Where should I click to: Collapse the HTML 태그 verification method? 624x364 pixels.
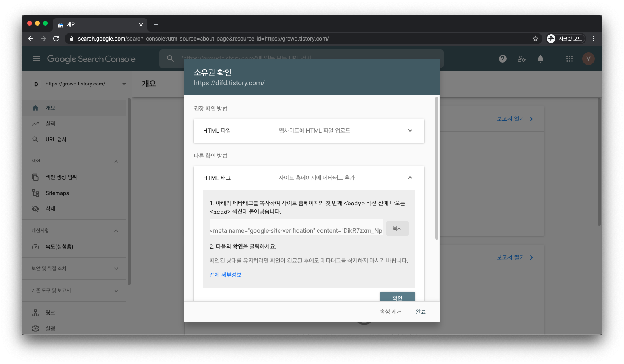309,178
